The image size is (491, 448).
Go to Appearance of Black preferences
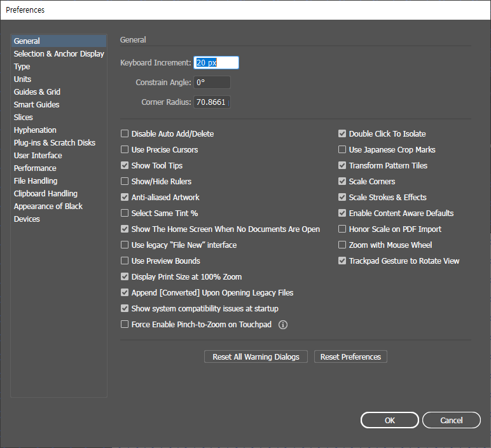59,207
